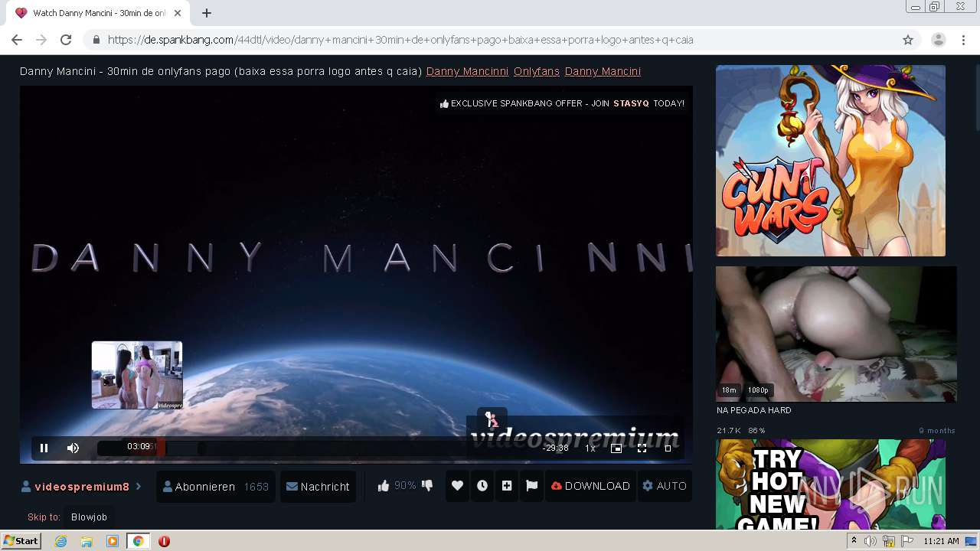Viewport: 980px width, 551px height.
Task: Open the AUTO quality settings
Action: 665,486
